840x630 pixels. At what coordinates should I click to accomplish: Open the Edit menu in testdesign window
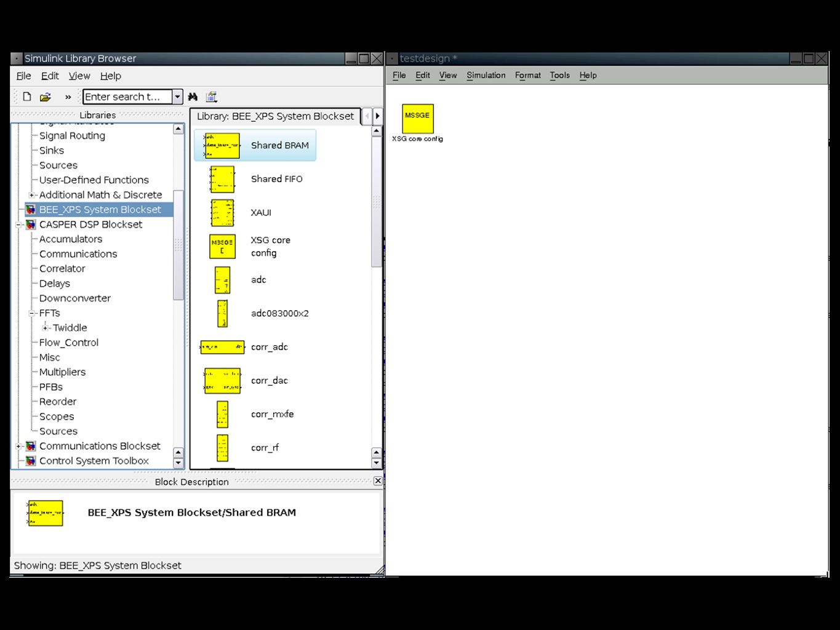(x=423, y=75)
